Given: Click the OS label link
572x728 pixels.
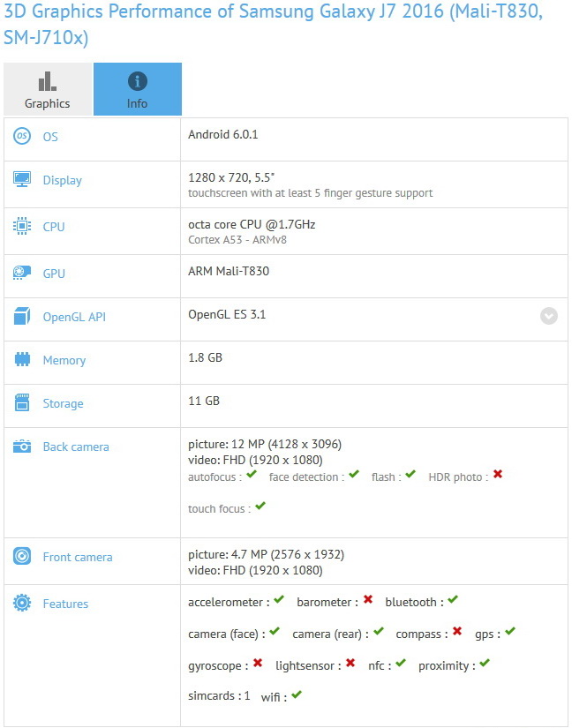Looking at the screenshot, I should [50, 137].
